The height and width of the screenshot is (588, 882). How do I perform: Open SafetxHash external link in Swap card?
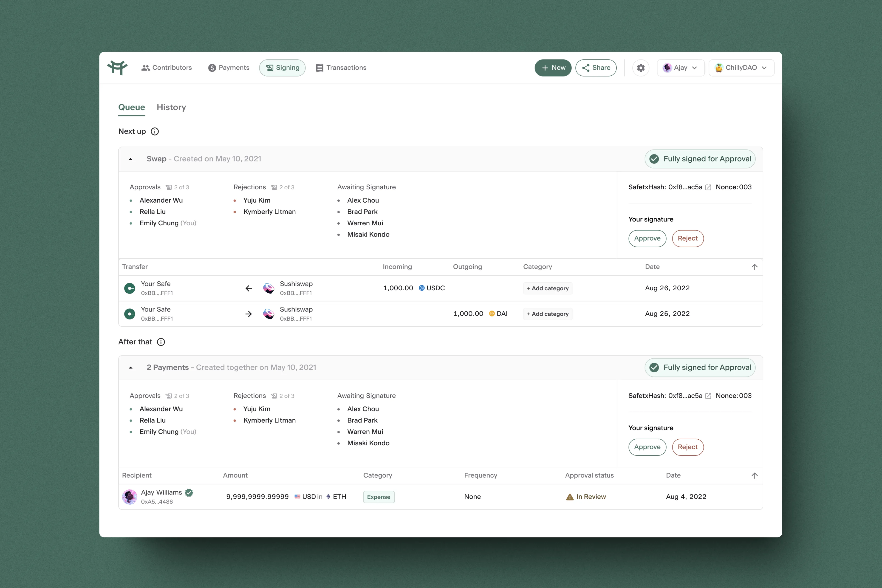pyautogui.click(x=708, y=187)
